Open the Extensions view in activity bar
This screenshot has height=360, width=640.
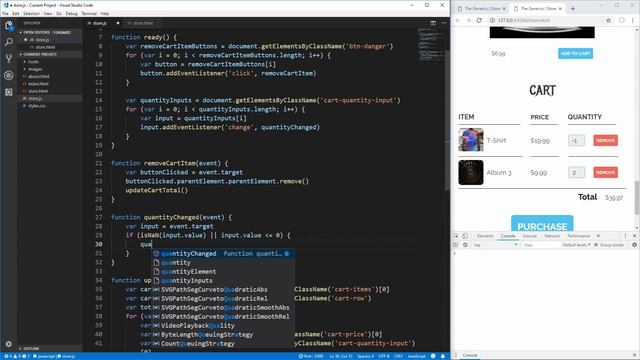pyautogui.click(x=9, y=92)
